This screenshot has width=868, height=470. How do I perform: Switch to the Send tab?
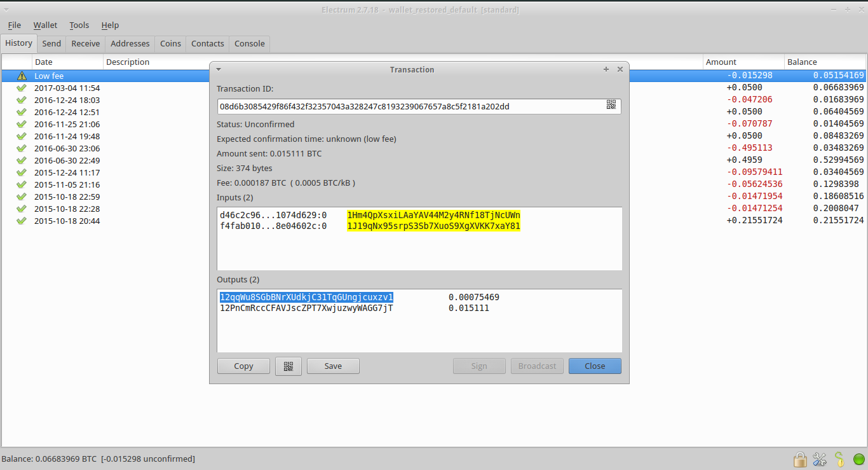[51, 43]
